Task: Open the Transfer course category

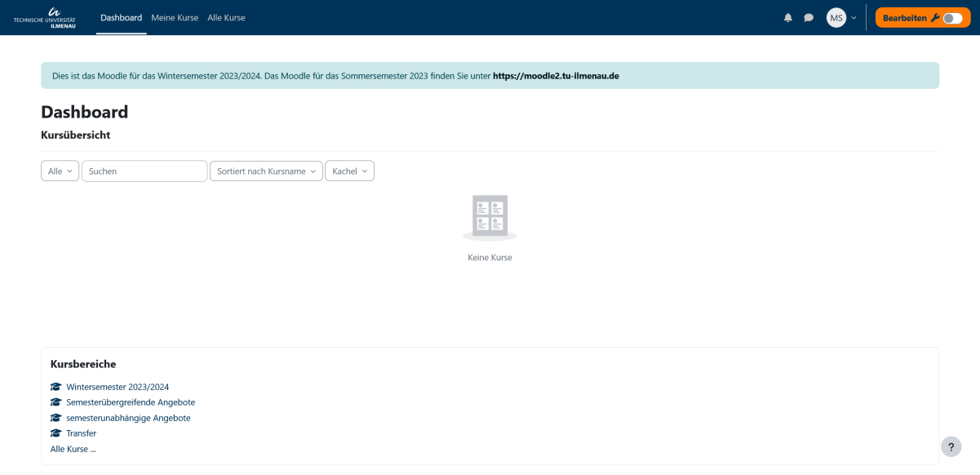Action: (81, 433)
